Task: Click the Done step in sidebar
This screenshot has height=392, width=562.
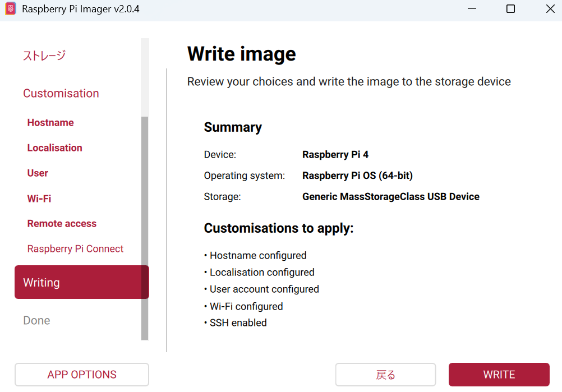Action: [x=36, y=320]
